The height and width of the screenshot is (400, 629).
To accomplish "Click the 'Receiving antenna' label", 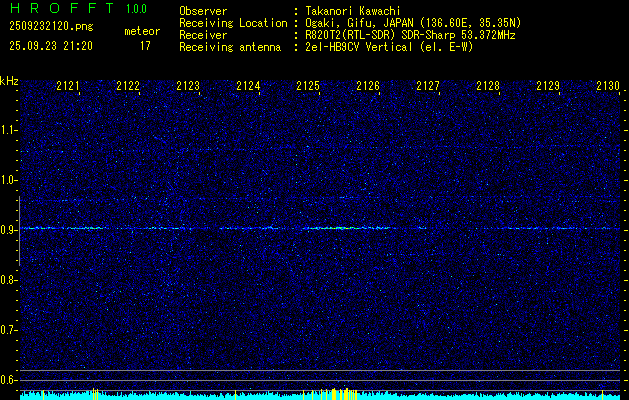I will point(230,47).
